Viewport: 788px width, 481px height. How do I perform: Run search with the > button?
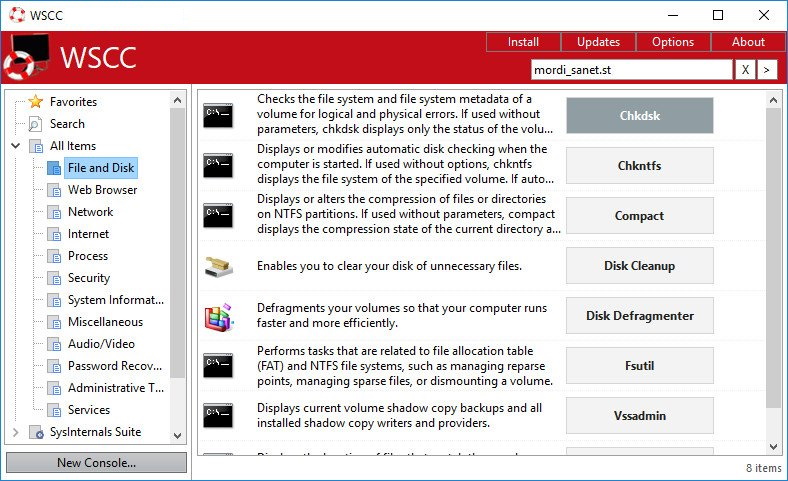click(766, 70)
